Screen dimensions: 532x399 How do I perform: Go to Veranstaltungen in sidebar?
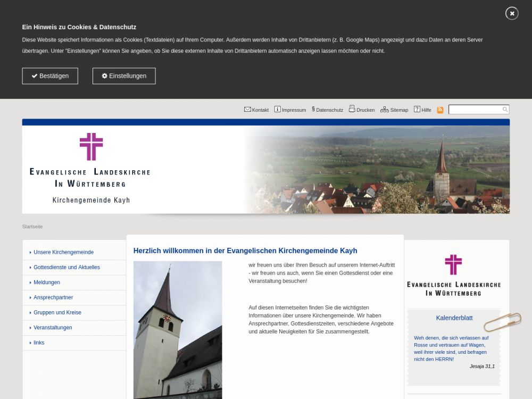point(53,328)
